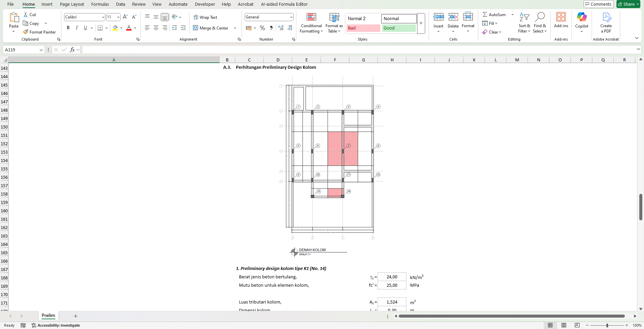644x329 pixels.
Task: Switch to the Formulas tab
Action: (x=100, y=4)
